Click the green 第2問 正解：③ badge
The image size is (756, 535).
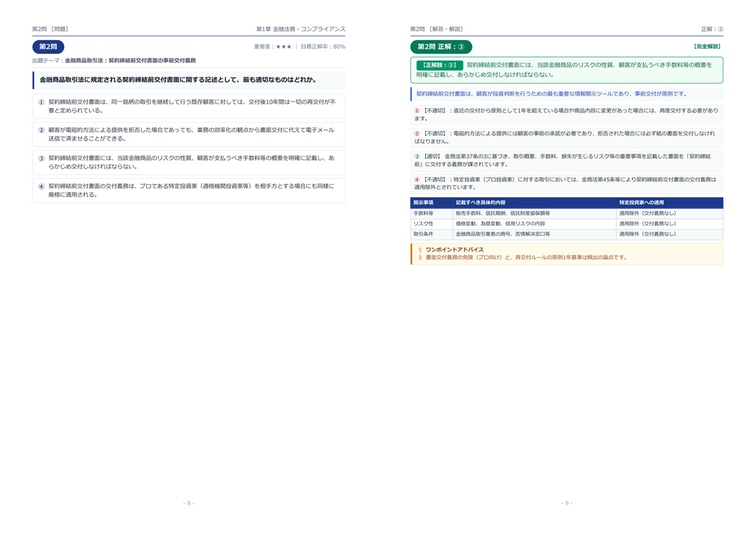(441, 47)
